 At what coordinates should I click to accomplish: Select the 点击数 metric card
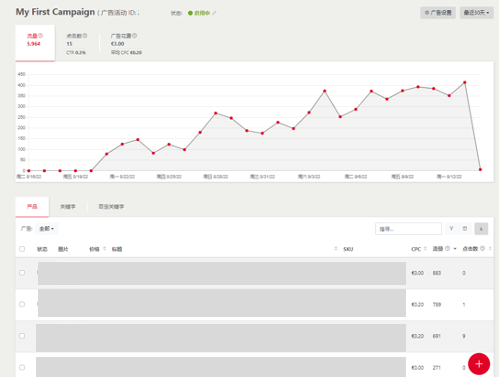(x=77, y=43)
